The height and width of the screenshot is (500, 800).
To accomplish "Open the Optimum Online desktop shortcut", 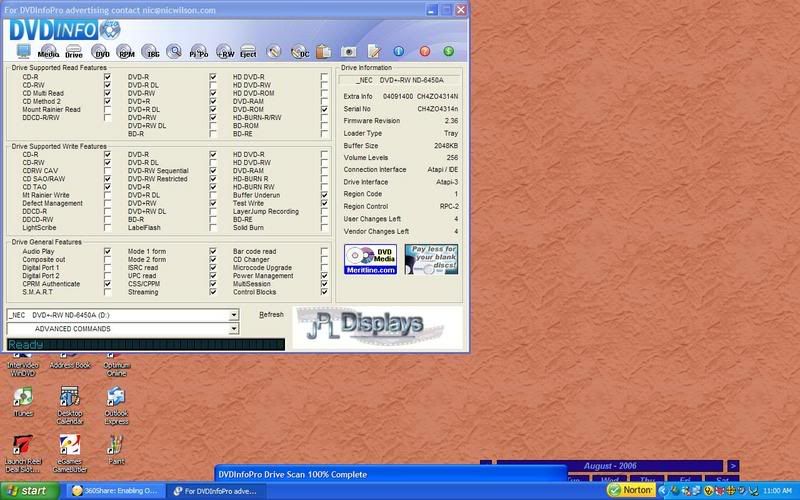I will tap(116, 365).
